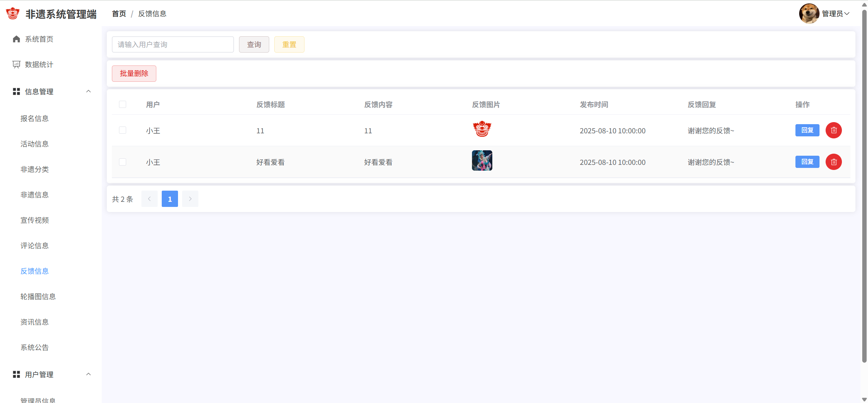
Task: Check the checkbox for the 好看爱看 row
Action: (122, 162)
